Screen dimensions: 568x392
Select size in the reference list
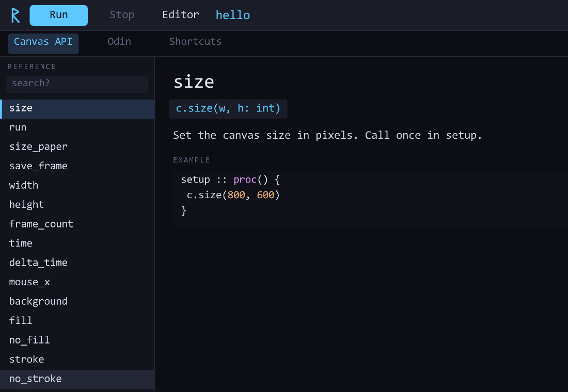pos(77,109)
